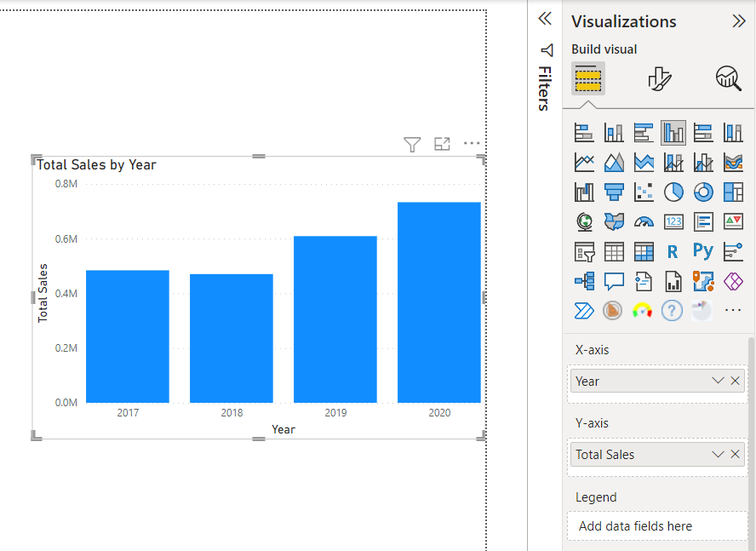Pick the Line chart visual

pos(584,162)
